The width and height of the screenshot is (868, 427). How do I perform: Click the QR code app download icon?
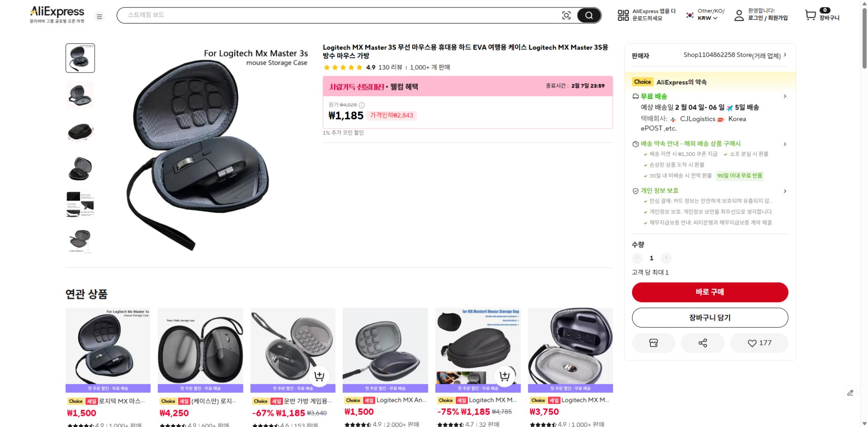[x=623, y=15]
